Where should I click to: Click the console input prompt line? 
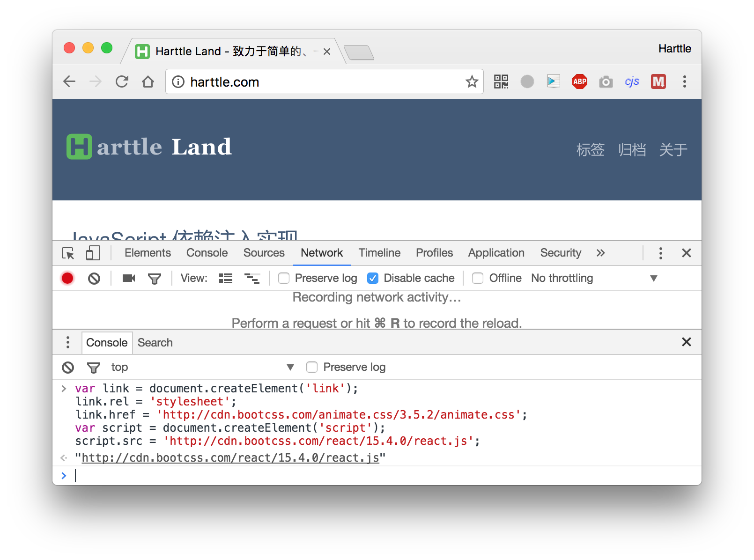click(x=187, y=476)
